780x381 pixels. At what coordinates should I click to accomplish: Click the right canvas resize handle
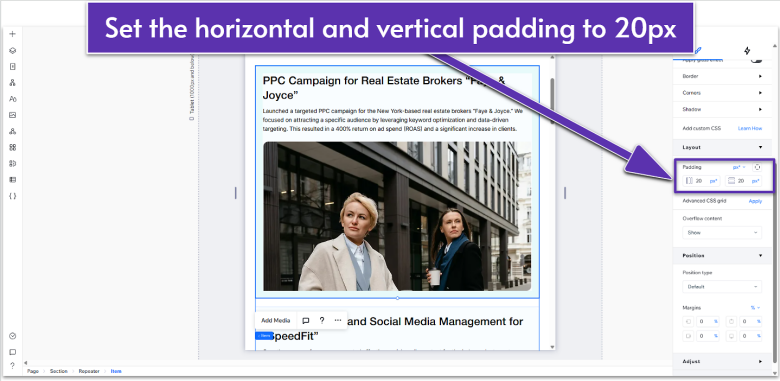click(565, 193)
